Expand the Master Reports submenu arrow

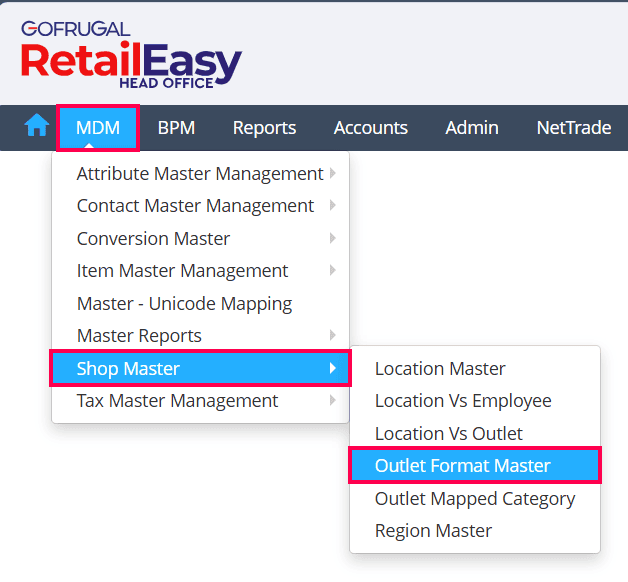[332, 335]
